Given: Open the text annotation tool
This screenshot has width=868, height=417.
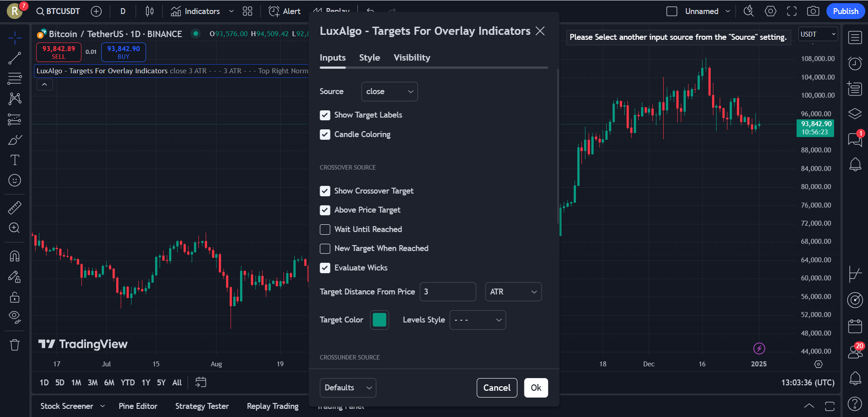Looking at the screenshot, I should (14, 160).
